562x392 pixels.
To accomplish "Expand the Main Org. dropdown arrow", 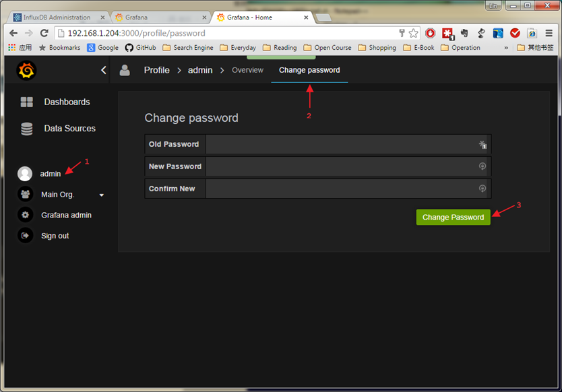I will coord(102,195).
